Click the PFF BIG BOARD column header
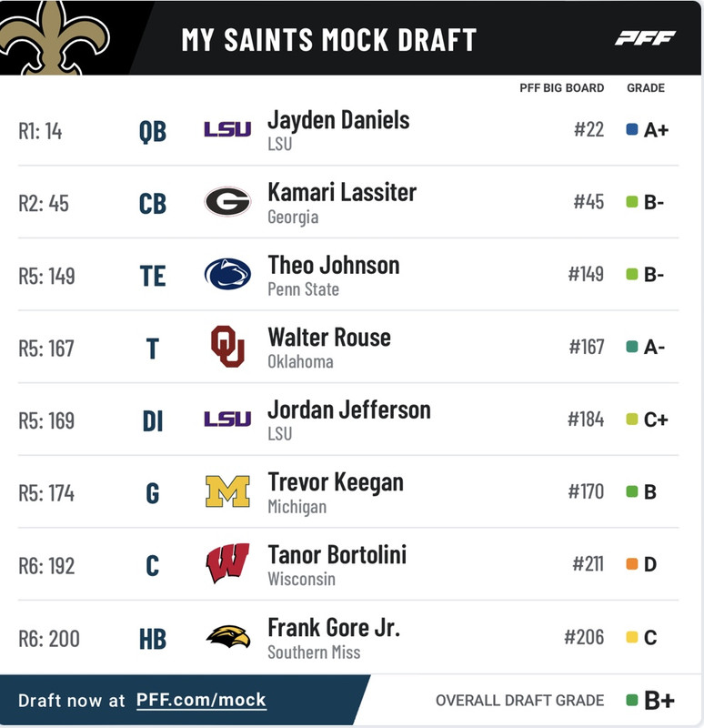Viewport: 704px width, 728px height. [561, 87]
